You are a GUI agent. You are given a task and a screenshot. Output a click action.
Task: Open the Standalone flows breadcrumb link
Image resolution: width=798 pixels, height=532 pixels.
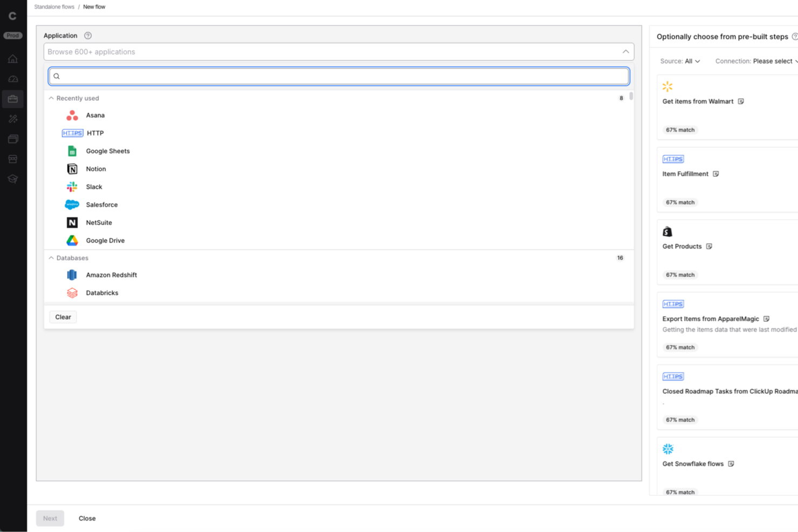54,6
